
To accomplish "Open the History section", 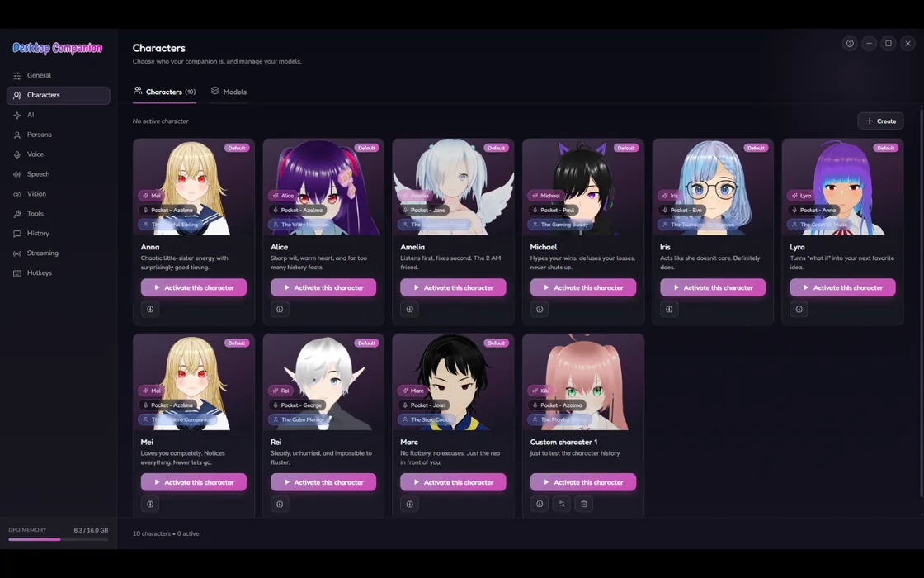I will (x=58, y=234).
